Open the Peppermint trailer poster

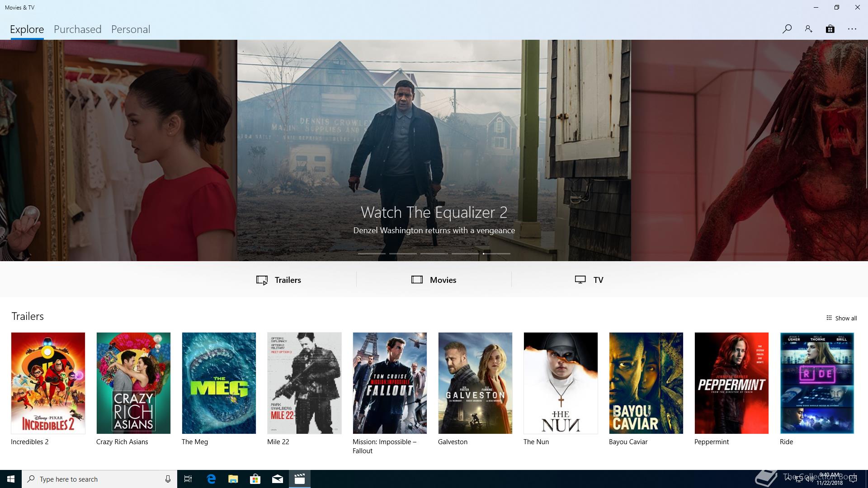pos(731,383)
